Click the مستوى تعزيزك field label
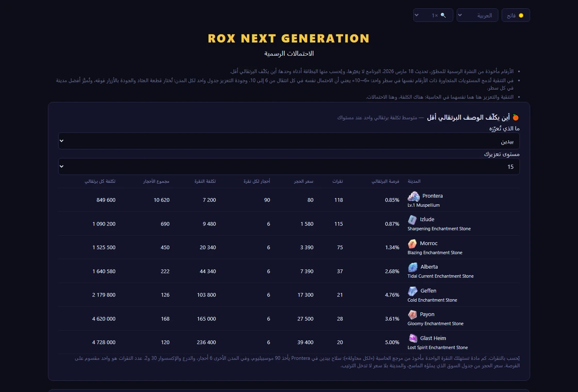This screenshot has height=392, width=578. pyautogui.click(x=502, y=154)
